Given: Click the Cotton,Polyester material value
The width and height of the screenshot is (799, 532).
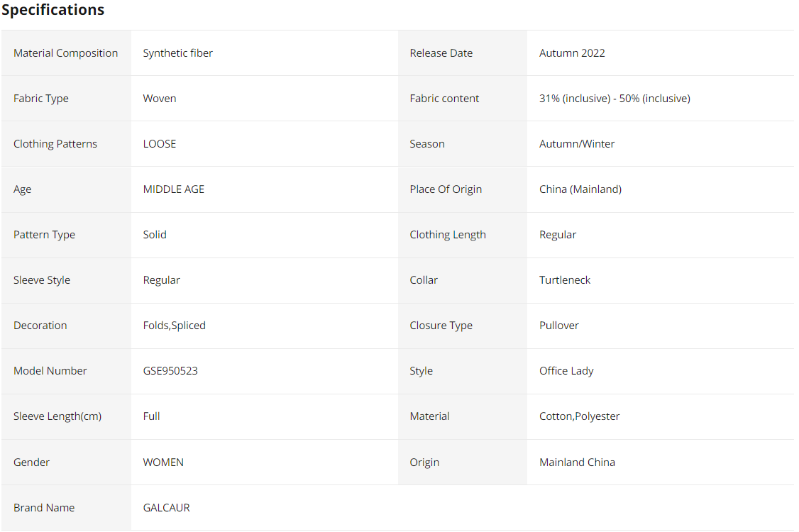Looking at the screenshot, I should 580,416.
